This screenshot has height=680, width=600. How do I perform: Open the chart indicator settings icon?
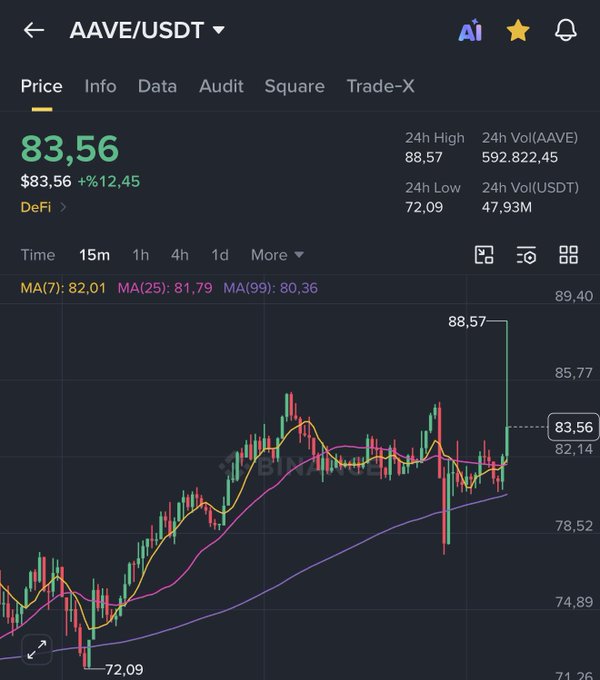(526, 255)
